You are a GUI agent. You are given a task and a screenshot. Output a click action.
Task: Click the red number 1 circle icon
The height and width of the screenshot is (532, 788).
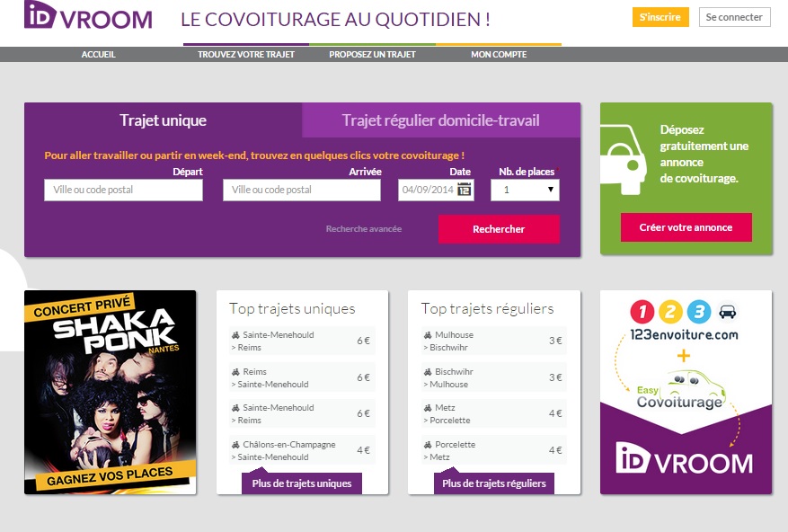coord(642,312)
